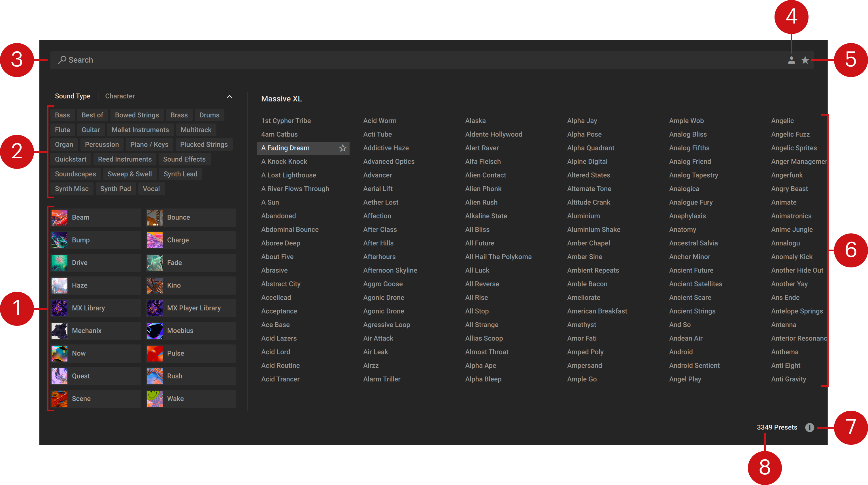Select the Synth Lead tag
This screenshot has height=485, width=868.
coord(181,174)
